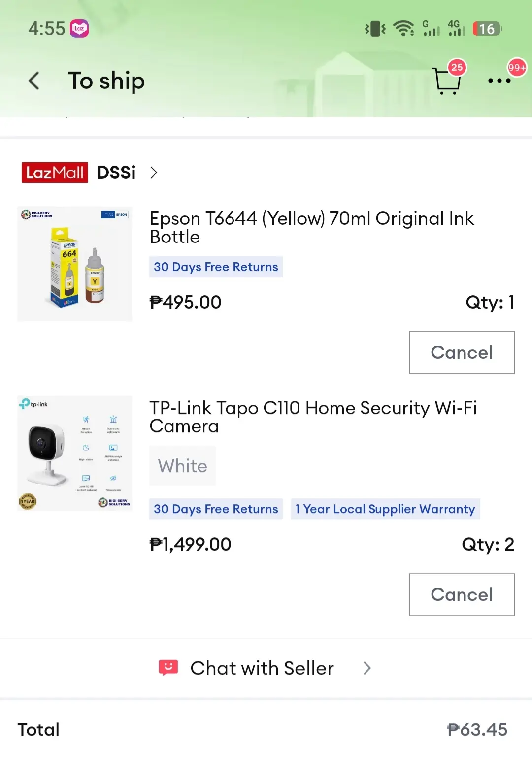
Task: Tap the Wi-Fi status icon
Action: [x=403, y=29]
